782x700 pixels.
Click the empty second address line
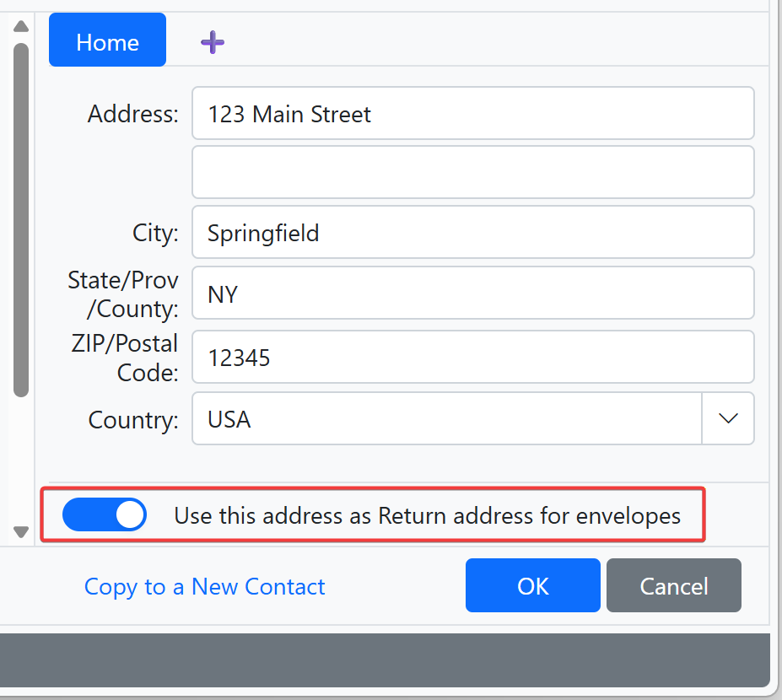tap(472, 172)
